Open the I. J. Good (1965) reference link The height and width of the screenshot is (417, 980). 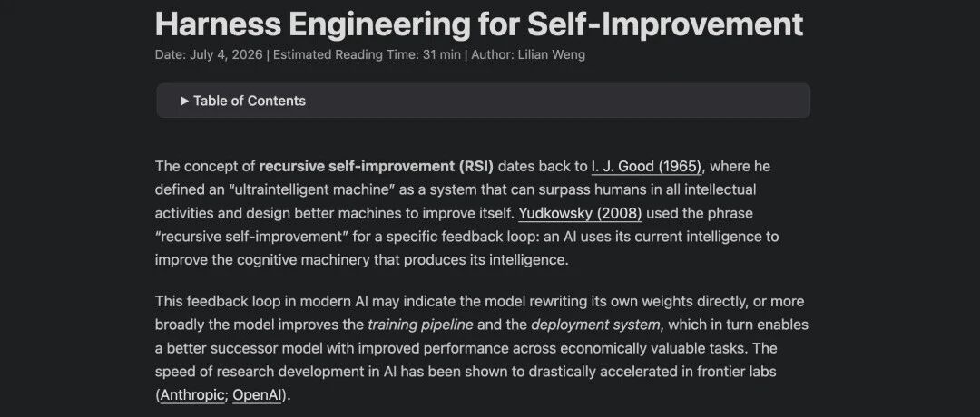[647, 167]
